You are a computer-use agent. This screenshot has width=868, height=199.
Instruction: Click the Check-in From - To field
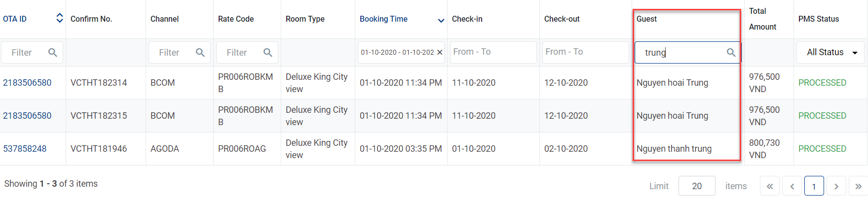coord(493,52)
